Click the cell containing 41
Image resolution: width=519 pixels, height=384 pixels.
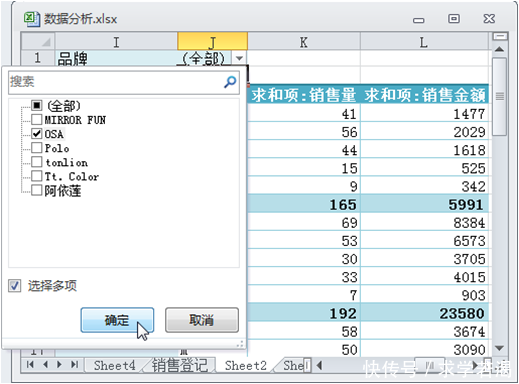click(x=304, y=113)
